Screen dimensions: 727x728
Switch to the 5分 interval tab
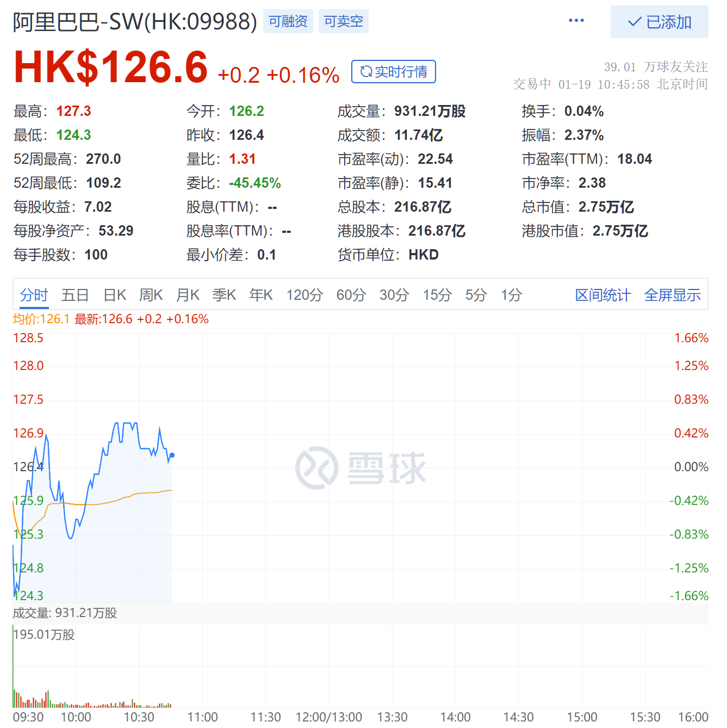476,295
